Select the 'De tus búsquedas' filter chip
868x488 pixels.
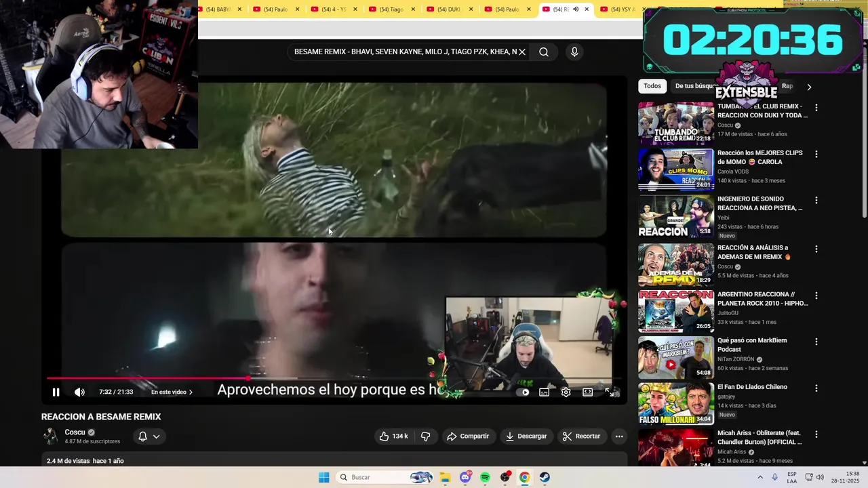click(x=695, y=86)
